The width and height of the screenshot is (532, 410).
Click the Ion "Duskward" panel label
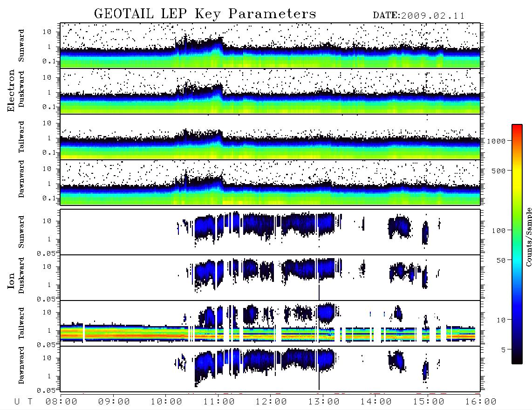click(21, 276)
